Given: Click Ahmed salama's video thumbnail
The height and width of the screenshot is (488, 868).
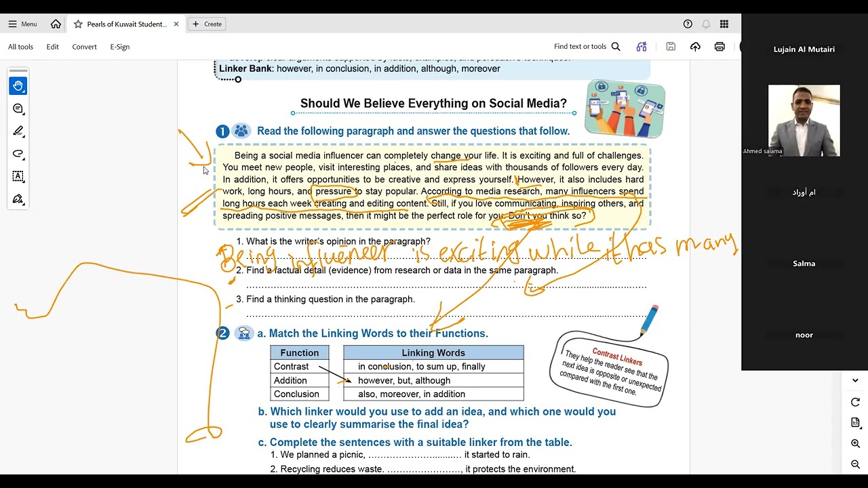Looking at the screenshot, I should (x=804, y=121).
